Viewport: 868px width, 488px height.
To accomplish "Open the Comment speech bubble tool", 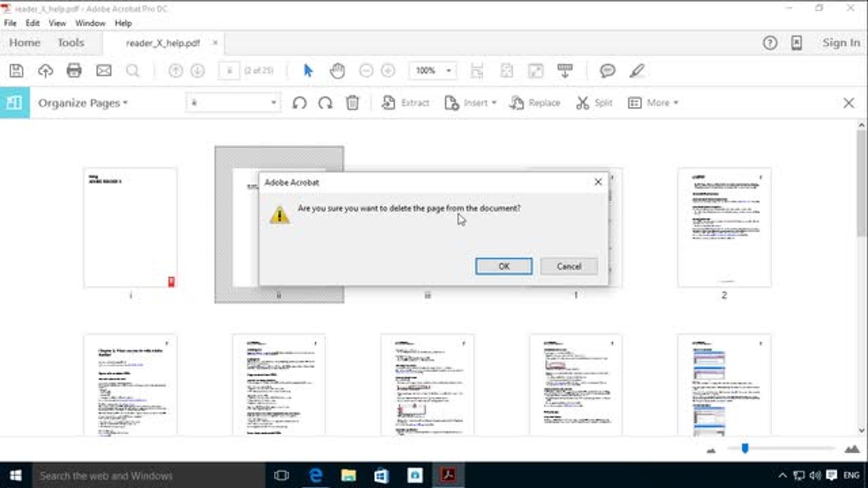I will [x=607, y=71].
